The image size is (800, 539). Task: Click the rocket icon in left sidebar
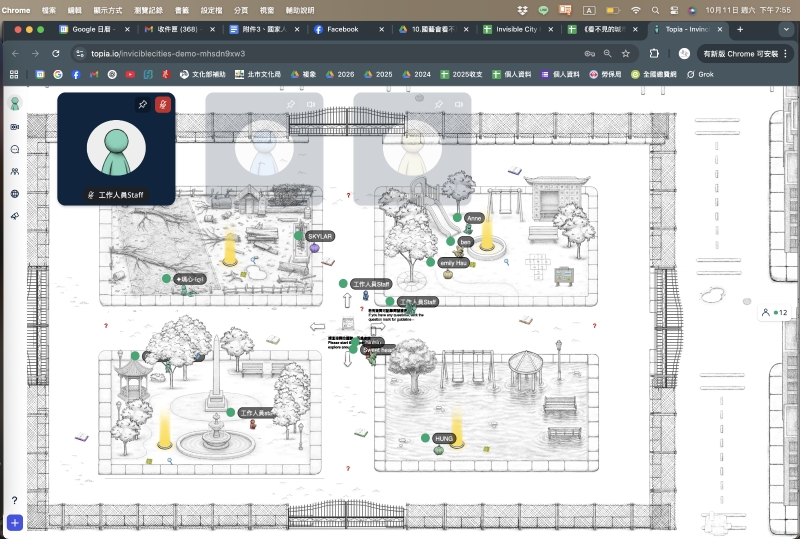(x=15, y=216)
